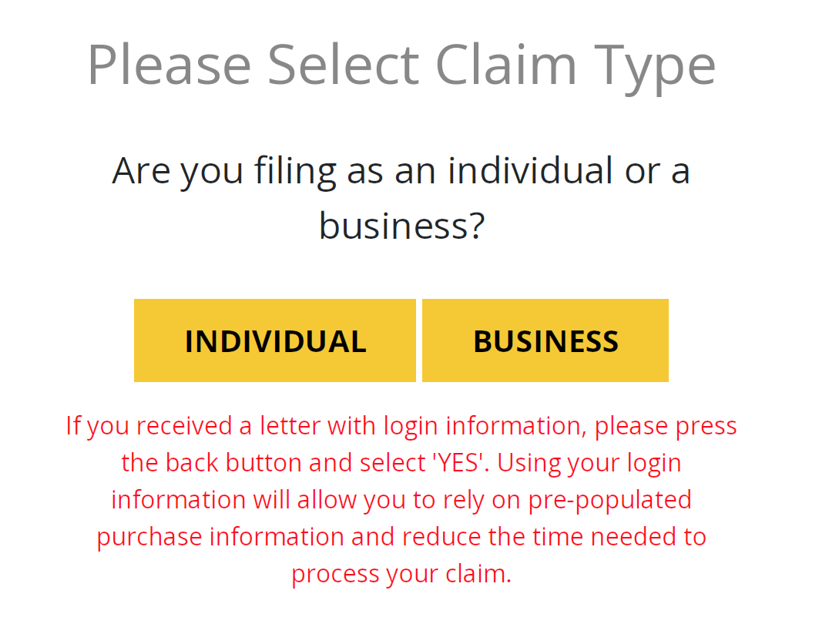This screenshot has width=829, height=644.
Task: Click the red line starting 'If you received a letter'
Action: [x=401, y=426]
